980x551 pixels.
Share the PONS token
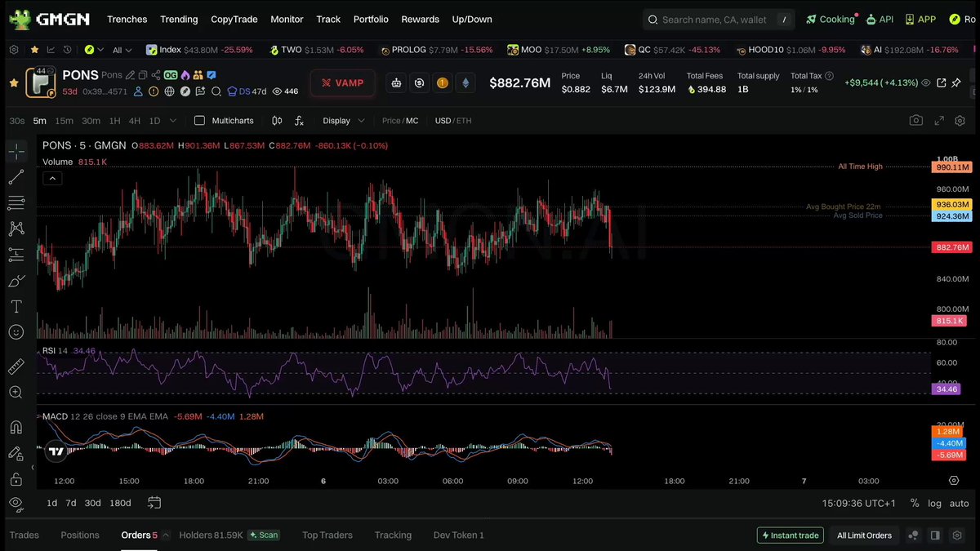(x=156, y=75)
